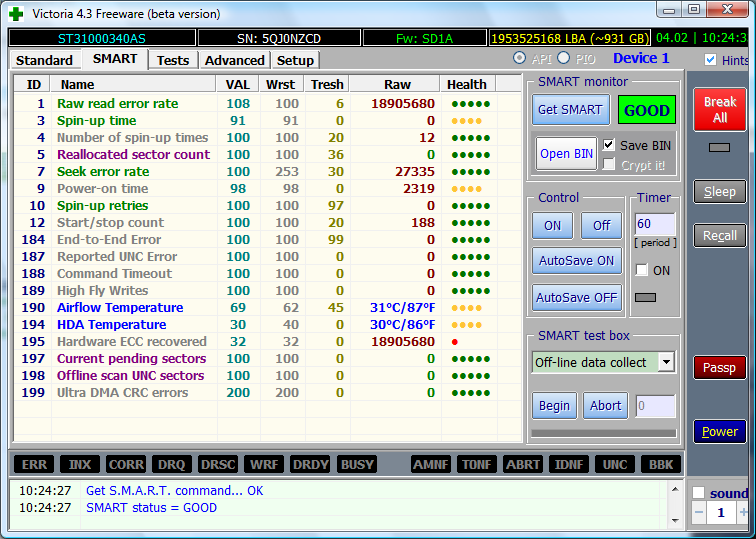Screen dimensions: 756x539
Task: Decrease the sound value with minus
Action: pyautogui.click(x=699, y=512)
